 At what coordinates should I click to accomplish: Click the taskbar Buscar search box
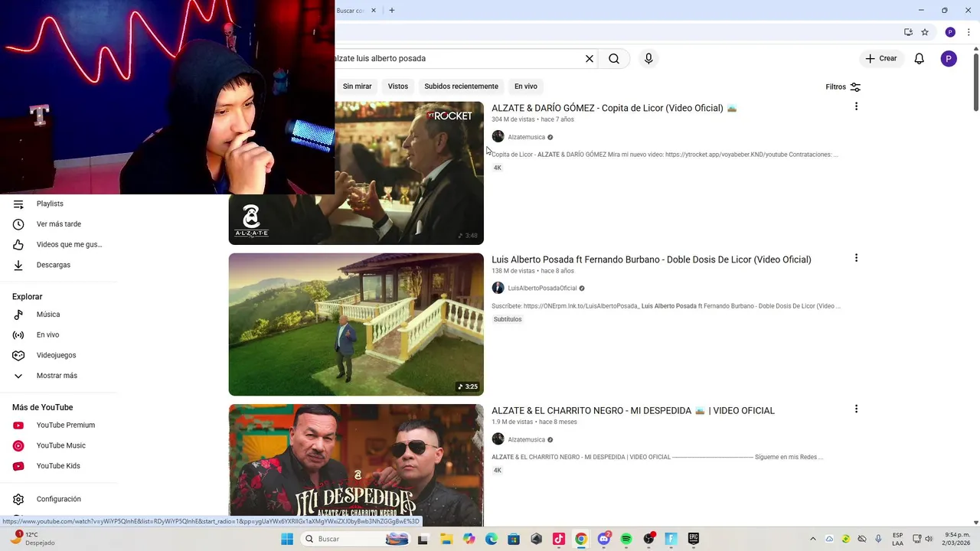[x=356, y=539]
